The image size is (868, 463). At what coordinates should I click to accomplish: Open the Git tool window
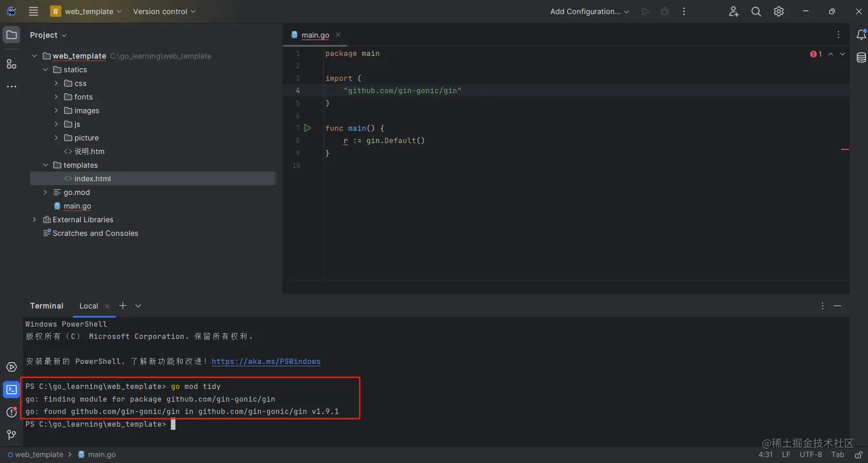(11, 434)
